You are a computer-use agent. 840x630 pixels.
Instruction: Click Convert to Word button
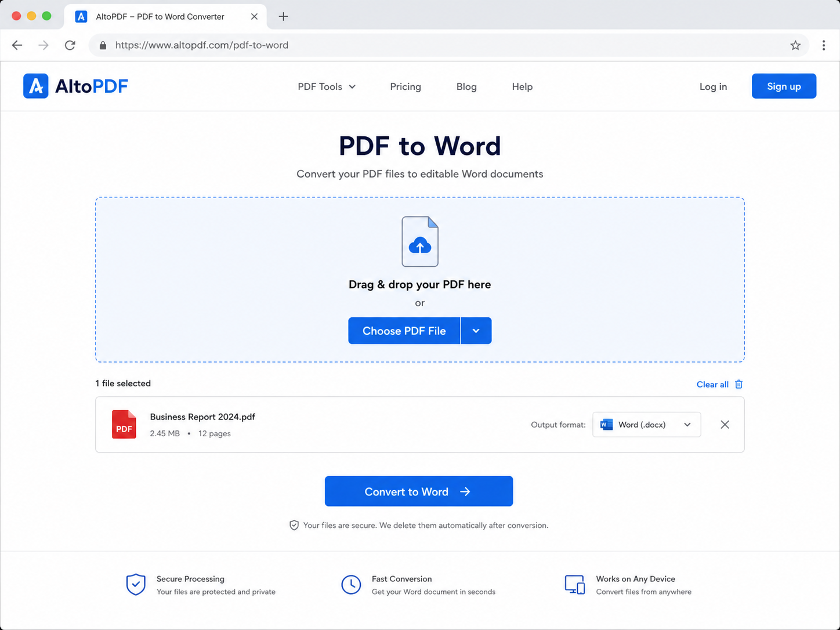pos(419,491)
